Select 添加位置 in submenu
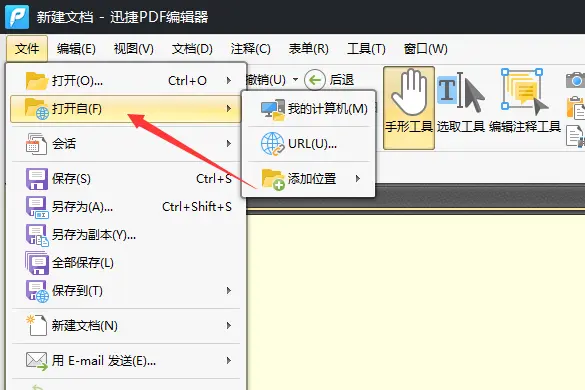Viewport: 585px width, 390px height. pos(309,179)
